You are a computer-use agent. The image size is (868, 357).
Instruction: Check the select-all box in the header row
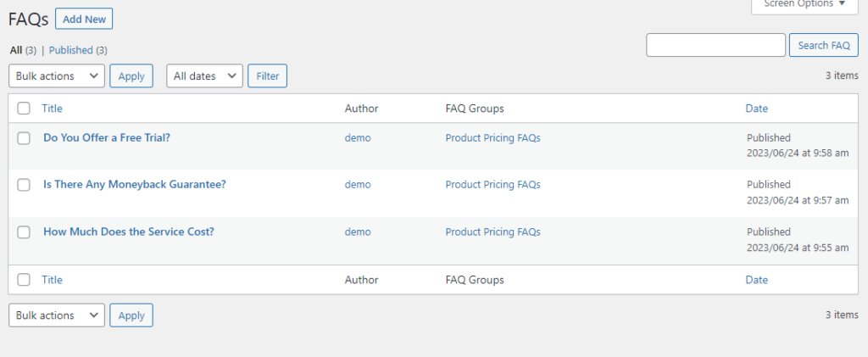tap(23, 109)
